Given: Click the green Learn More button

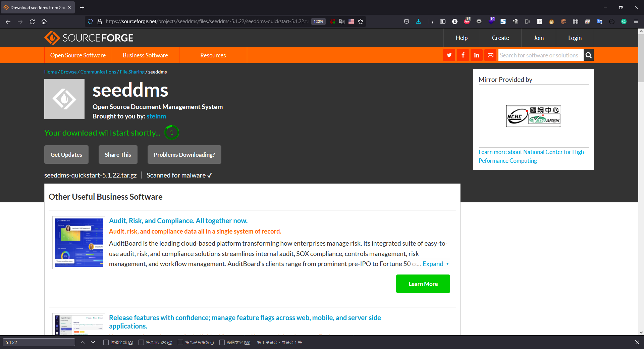Looking at the screenshot, I should (x=423, y=284).
